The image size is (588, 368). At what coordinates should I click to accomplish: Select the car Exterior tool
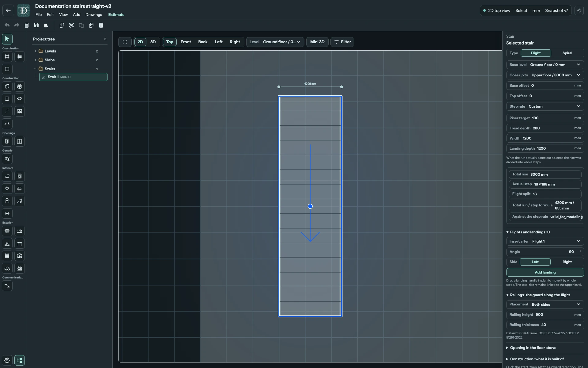[x=7, y=268]
